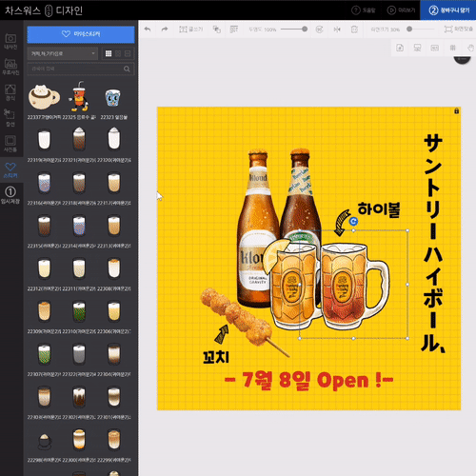The width and height of the screenshot is (476, 476).
Task: Click the lock icon on canvas corner
Action: click(x=456, y=110)
